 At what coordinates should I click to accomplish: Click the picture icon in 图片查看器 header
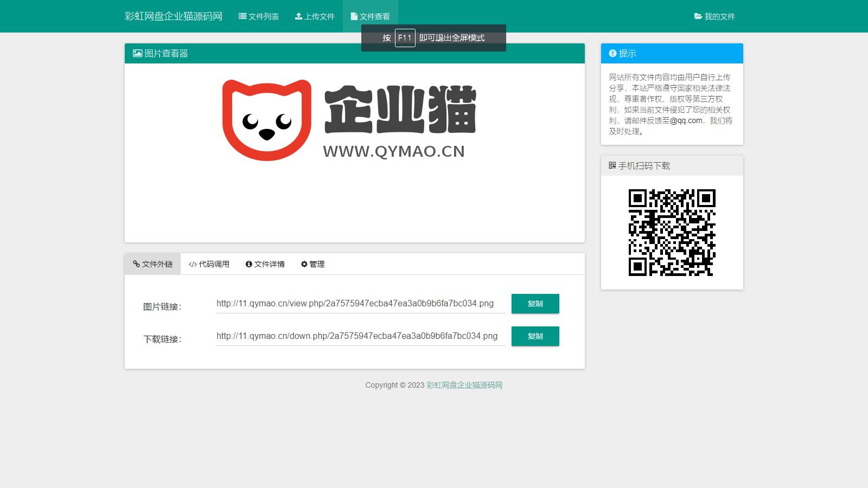tap(138, 53)
